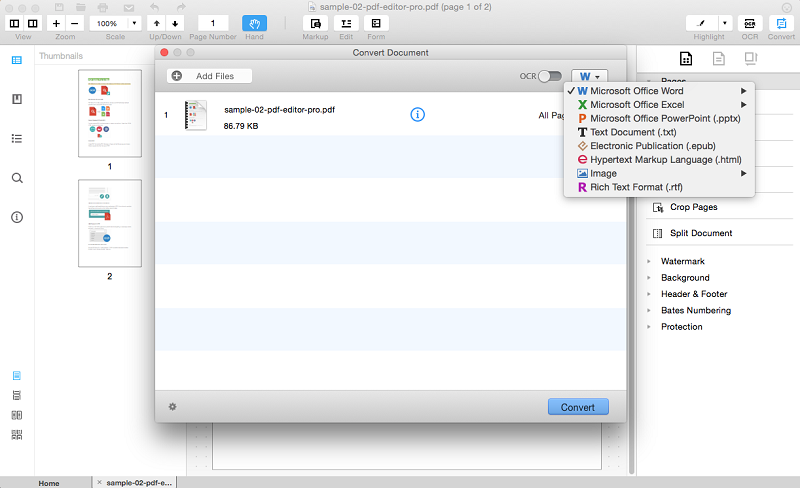Click Split Document option
The image size is (800, 488).
(701, 233)
